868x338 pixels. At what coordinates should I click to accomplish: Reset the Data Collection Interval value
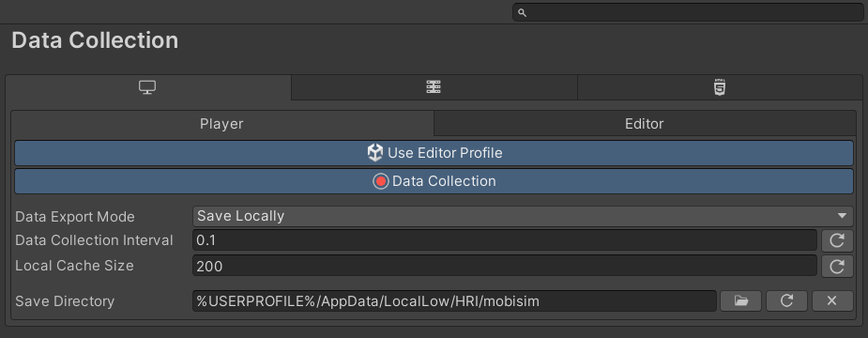point(837,240)
